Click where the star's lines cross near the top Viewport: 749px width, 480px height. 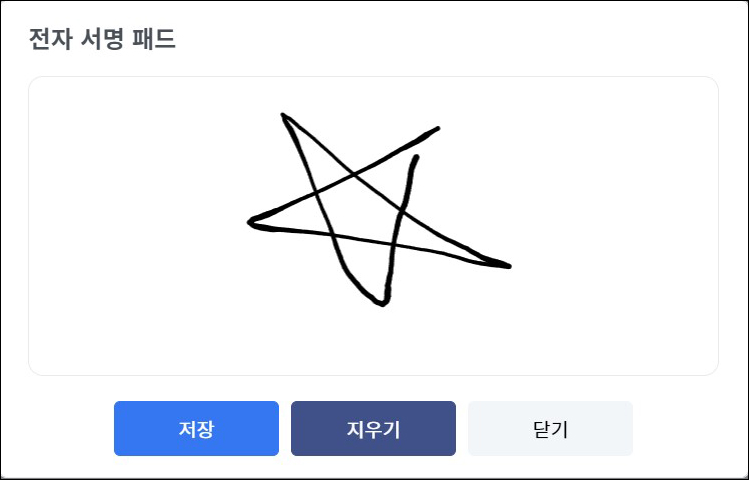[353, 174]
